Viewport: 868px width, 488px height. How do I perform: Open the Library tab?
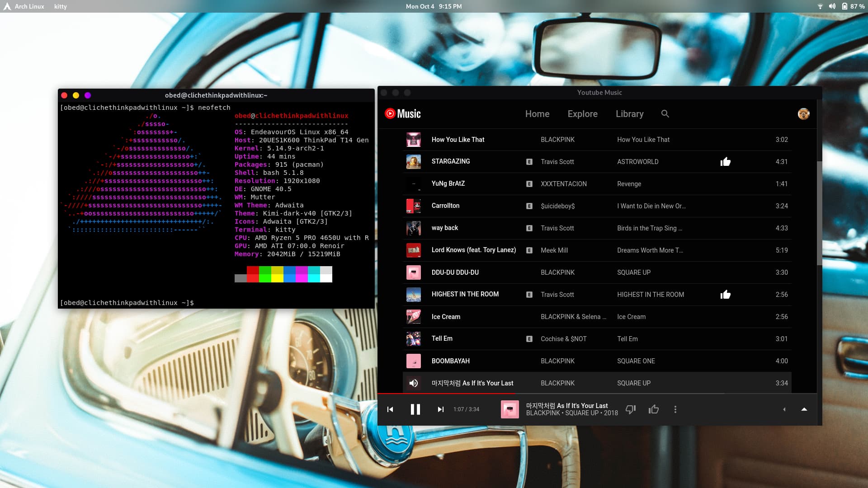click(x=629, y=114)
